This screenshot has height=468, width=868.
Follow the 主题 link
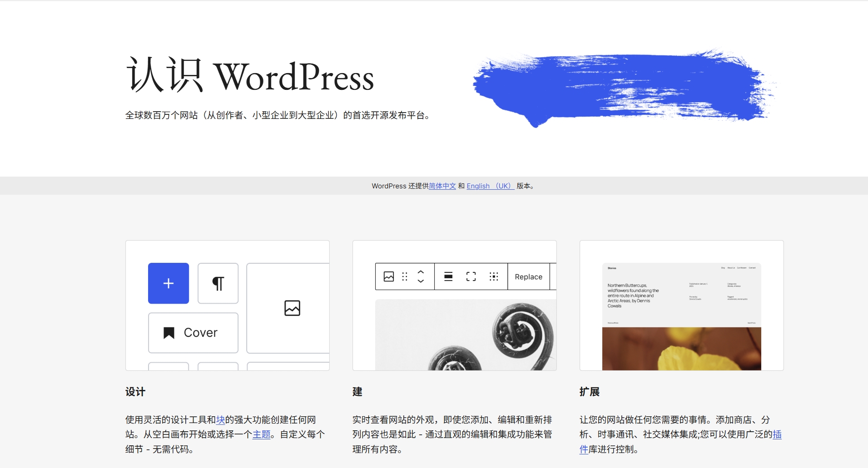[262, 434]
